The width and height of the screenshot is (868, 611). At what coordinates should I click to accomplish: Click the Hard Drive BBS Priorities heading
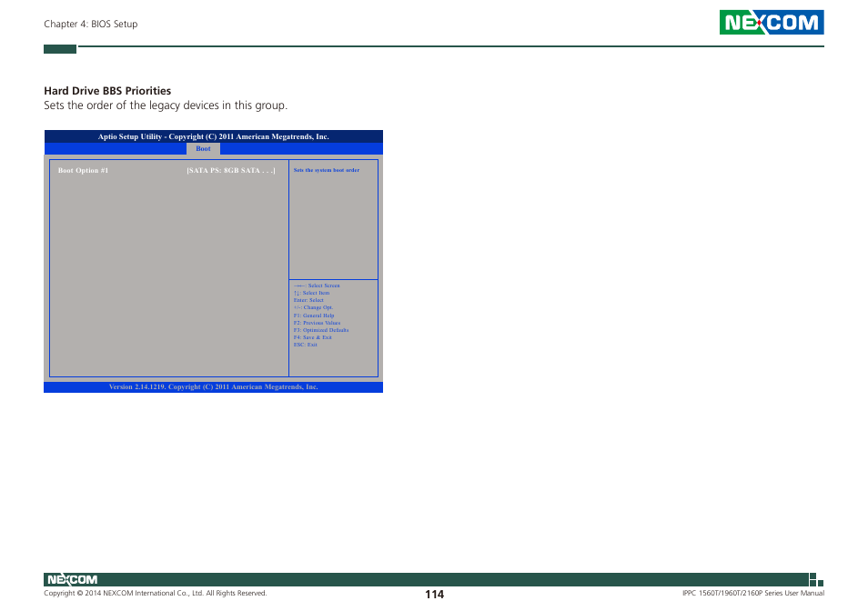click(107, 91)
